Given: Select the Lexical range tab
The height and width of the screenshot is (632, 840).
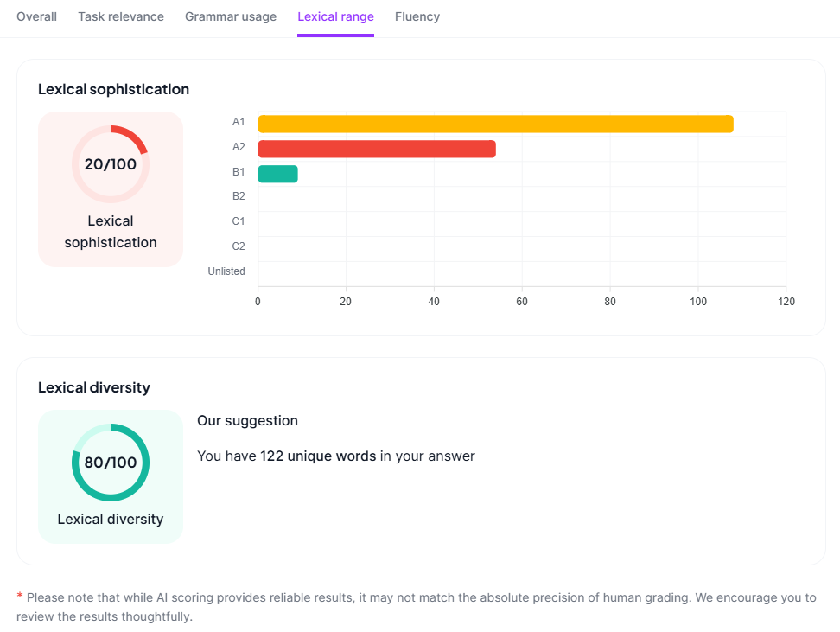Looking at the screenshot, I should (x=335, y=16).
